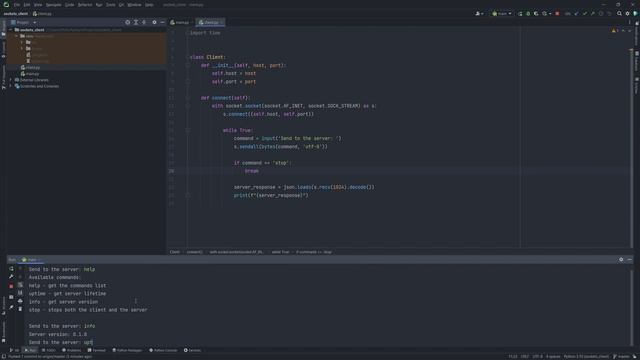The width and height of the screenshot is (640, 360).
Task: Toggle Soft-Wrap icon in Run console
Action: [x=20, y=284]
